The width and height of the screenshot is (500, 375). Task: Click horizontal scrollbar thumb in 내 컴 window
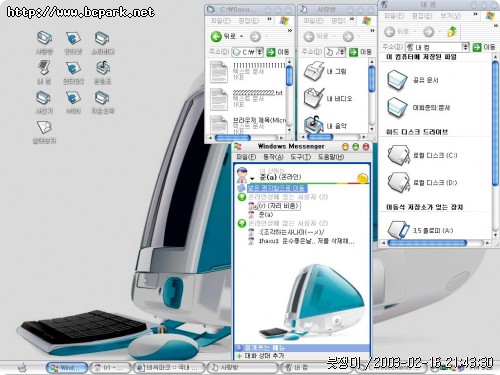pos(427,243)
